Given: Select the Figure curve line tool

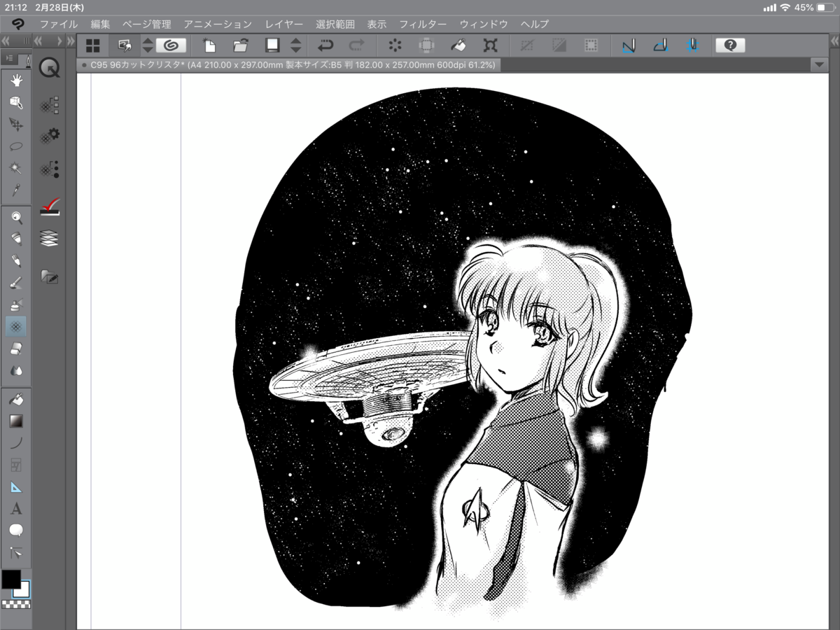Looking at the screenshot, I should pos(16,442).
